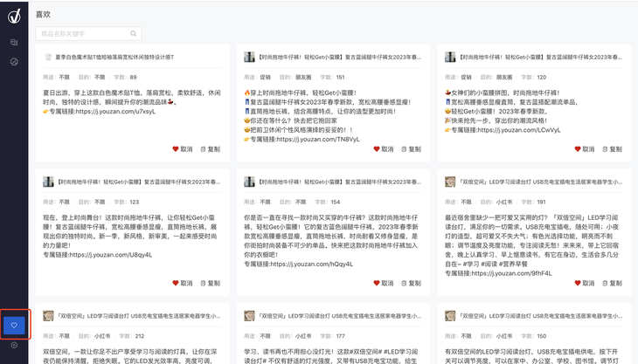Unfavorite the card with link u7xsyL
Viewport: 638px width, 364px height.
click(182, 149)
